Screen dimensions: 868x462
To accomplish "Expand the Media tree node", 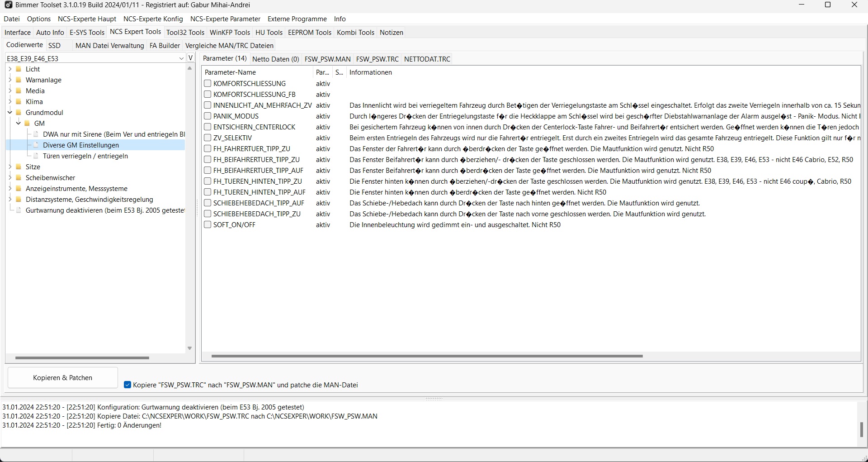I will click(x=10, y=91).
